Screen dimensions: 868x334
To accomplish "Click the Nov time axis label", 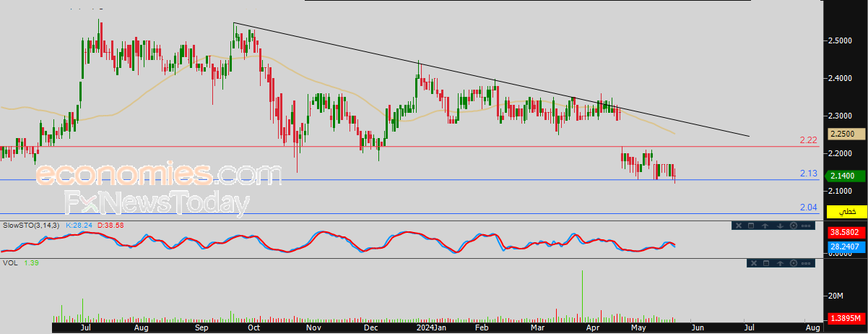I will (x=313, y=327).
